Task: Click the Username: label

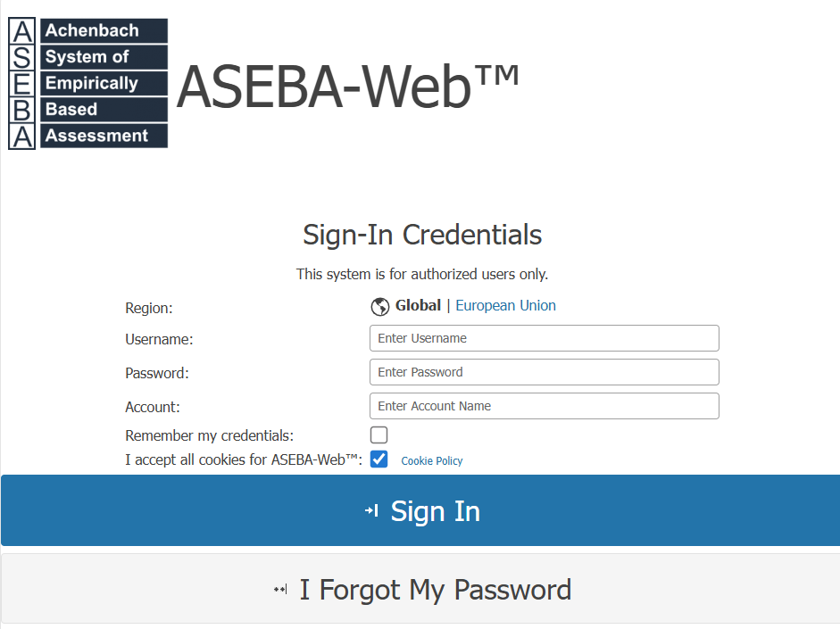Action: (159, 339)
